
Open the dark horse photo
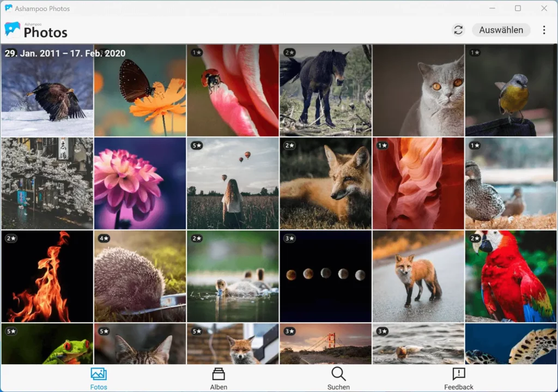(326, 91)
